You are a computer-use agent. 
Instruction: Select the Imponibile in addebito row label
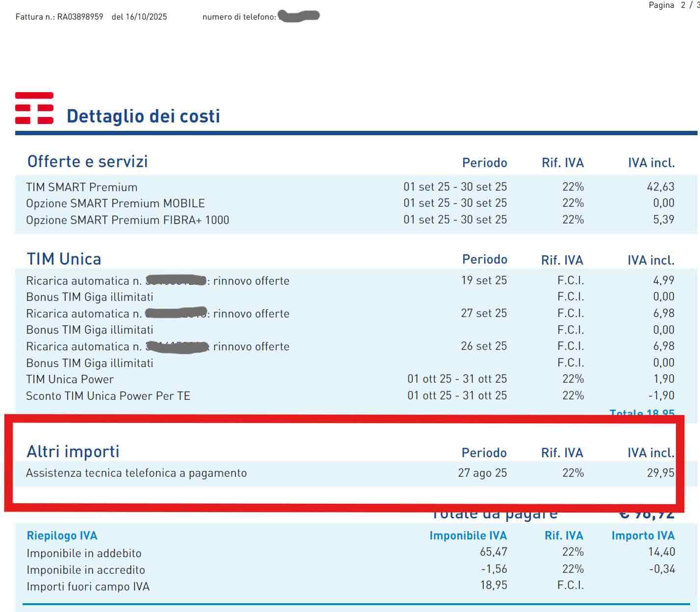tap(84, 553)
